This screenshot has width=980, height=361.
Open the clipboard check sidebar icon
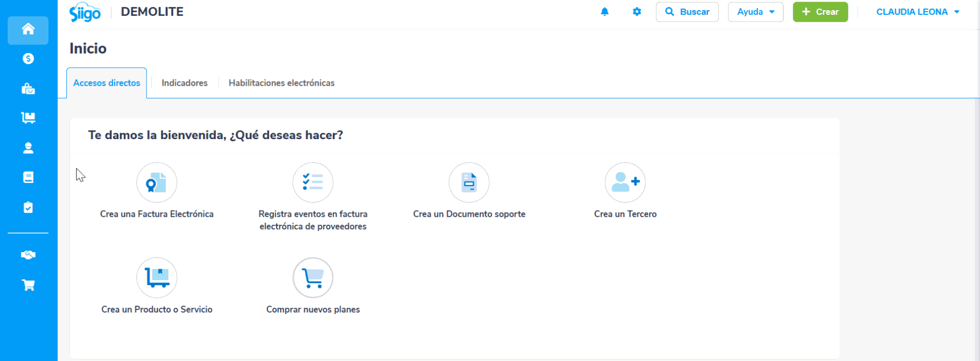coord(28,208)
